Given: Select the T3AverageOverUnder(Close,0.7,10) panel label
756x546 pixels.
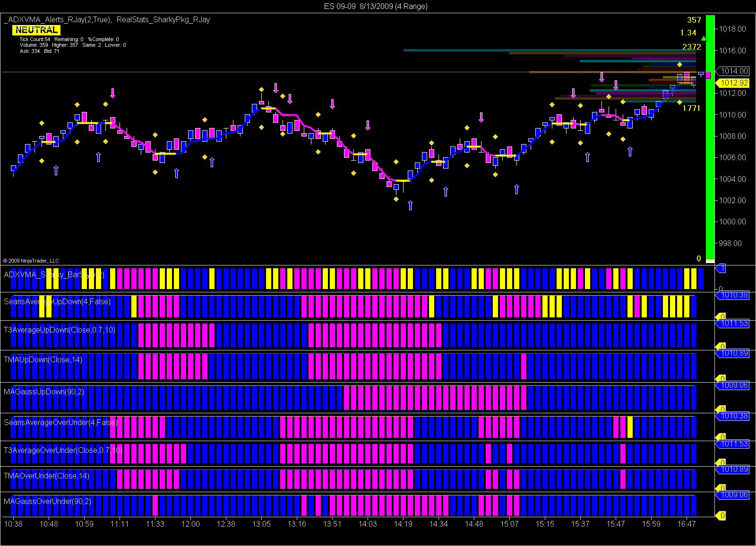Looking at the screenshot, I should tap(63, 451).
